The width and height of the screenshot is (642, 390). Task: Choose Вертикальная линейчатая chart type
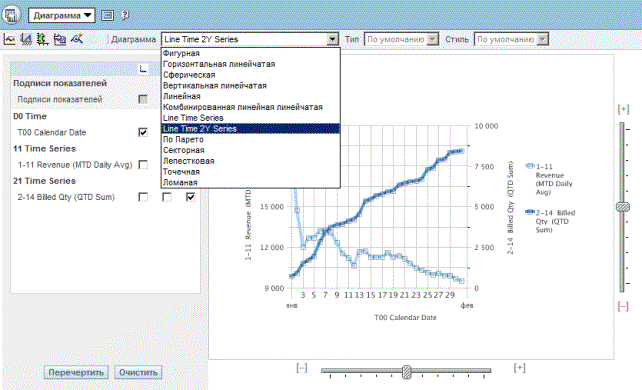(250, 86)
